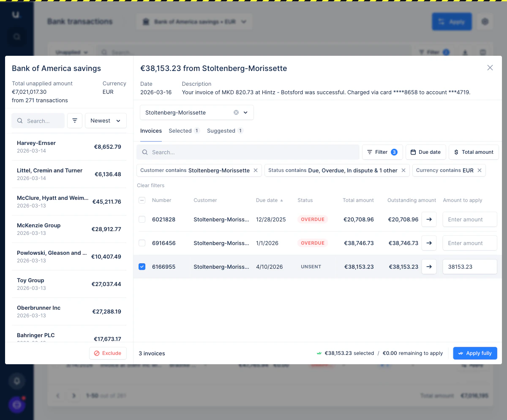Go to the previous page arrow
Screen dimensions: 507x420
[58, 396]
